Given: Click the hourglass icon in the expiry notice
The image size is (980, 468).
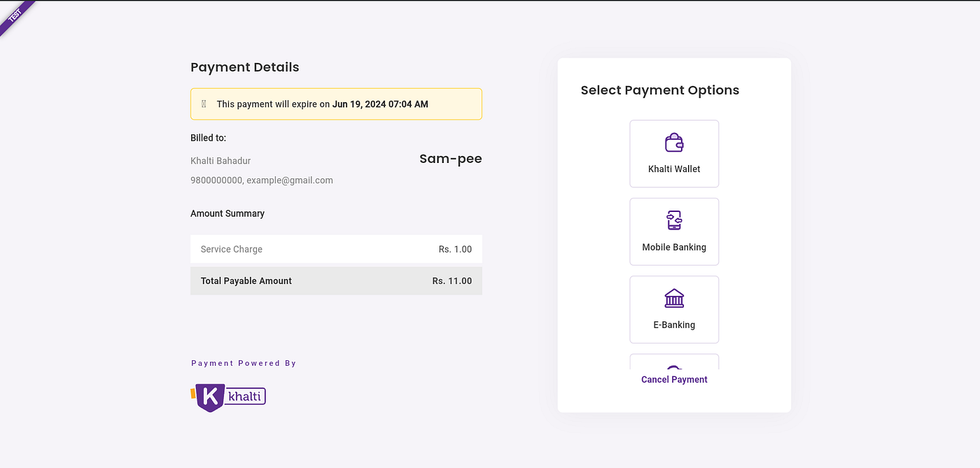Looking at the screenshot, I should pos(204,104).
